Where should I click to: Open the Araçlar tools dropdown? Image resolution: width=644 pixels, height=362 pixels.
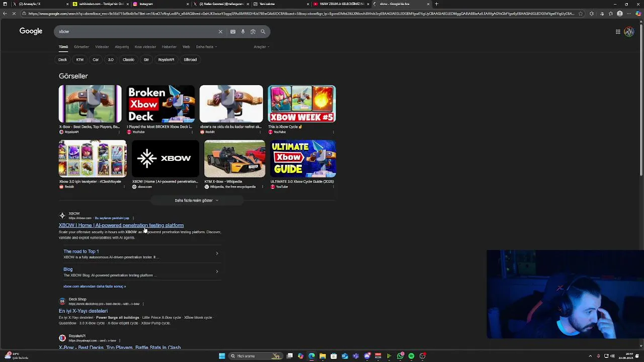[261, 47]
